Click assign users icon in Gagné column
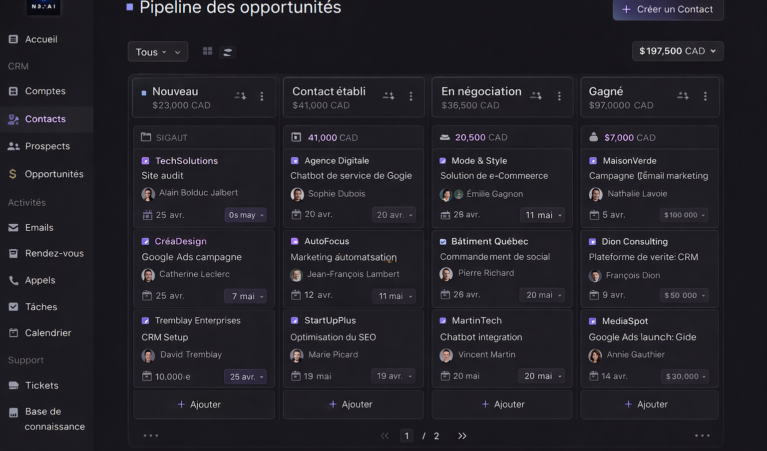Image resolution: width=767 pixels, height=451 pixels. coord(683,96)
